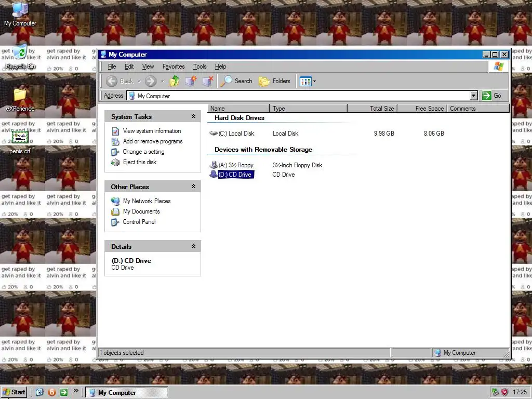The height and width of the screenshot is (399, 532).
Task: Click Eject this disk link
Action: (140, 162)
